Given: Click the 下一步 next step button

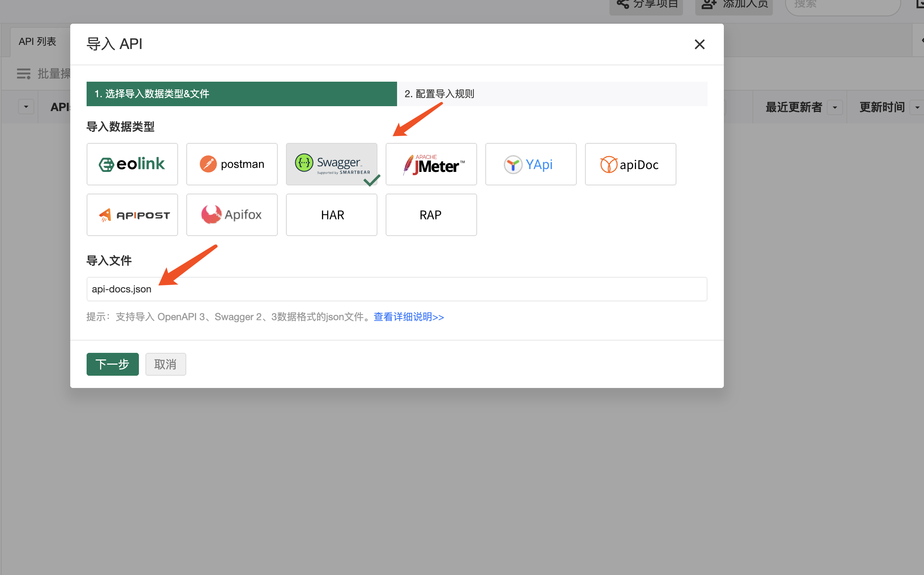Looking at the screenshot, I should pos(112,364).
